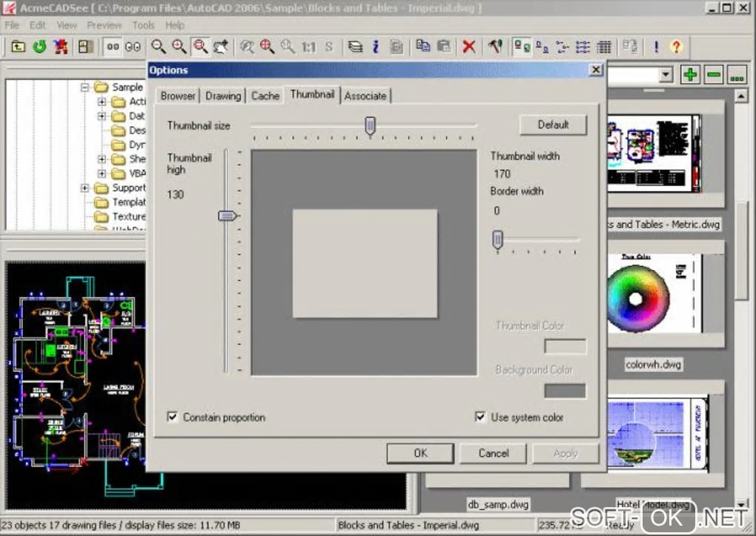Expand the Acti folder node

(x=102, y=102)
